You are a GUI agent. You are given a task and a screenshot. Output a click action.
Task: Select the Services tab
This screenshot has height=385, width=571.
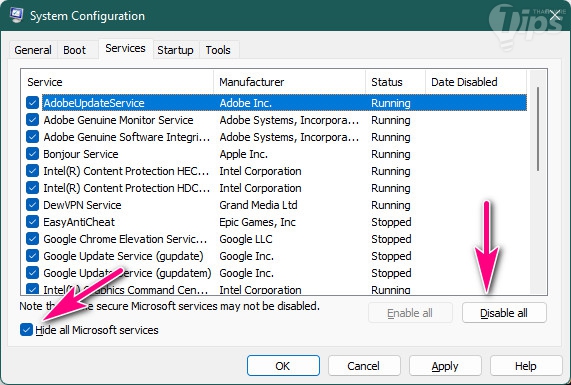click(x=125, y=48)
